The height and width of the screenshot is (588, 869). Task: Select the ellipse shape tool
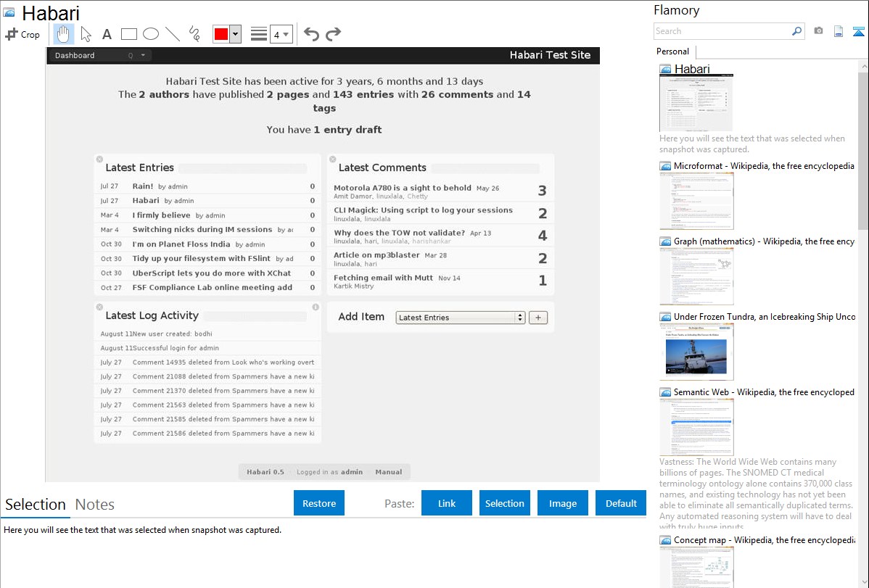point(151,34)
